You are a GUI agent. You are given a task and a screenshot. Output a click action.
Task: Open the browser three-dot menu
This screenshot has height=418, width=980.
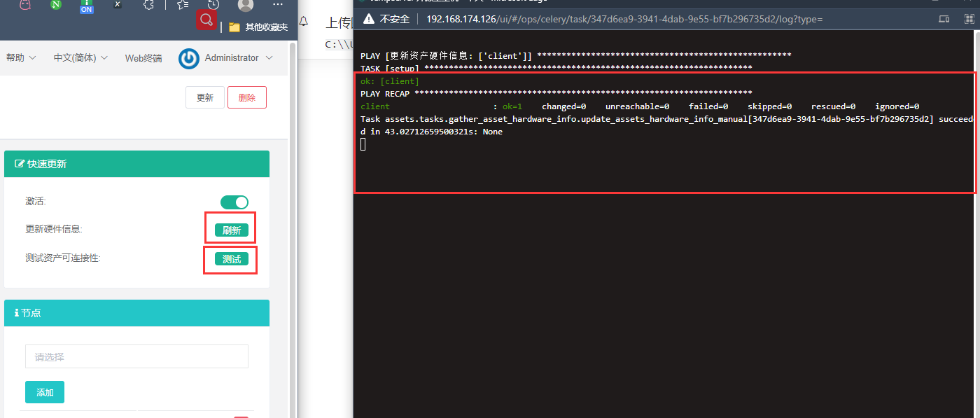coord(278,5)
